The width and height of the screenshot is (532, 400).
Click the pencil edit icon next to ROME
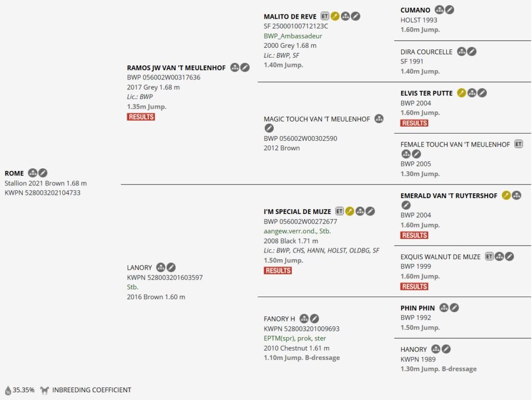click(x=43, y=173)
